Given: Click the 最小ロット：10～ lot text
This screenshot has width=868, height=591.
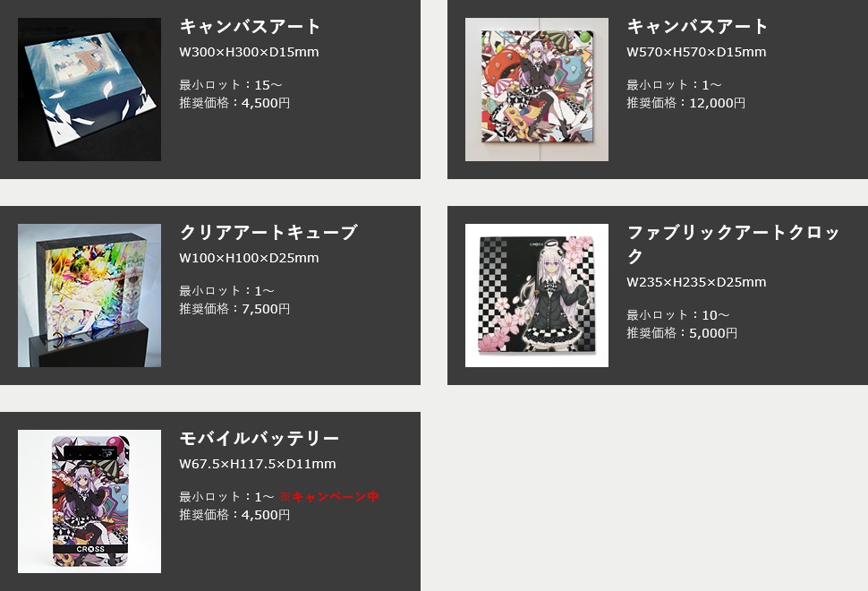Looking at the screenshot, I should pyautogui.click(x=678, y=315).
